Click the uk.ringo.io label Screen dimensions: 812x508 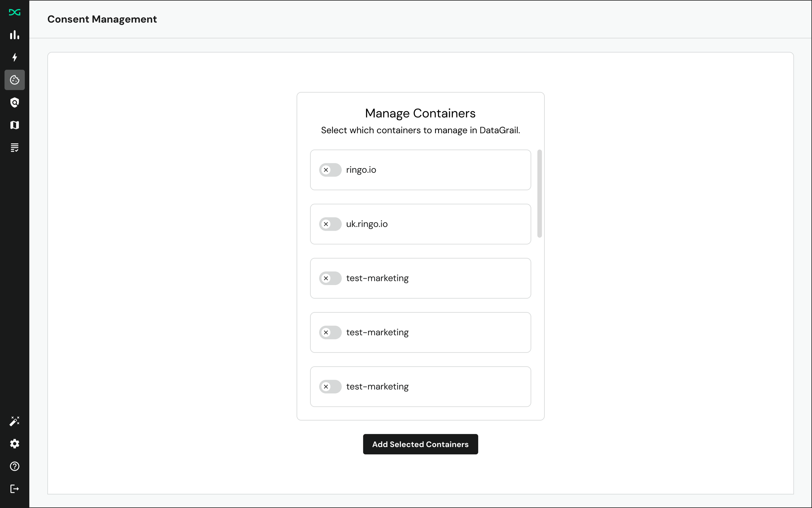coord(367,224)
